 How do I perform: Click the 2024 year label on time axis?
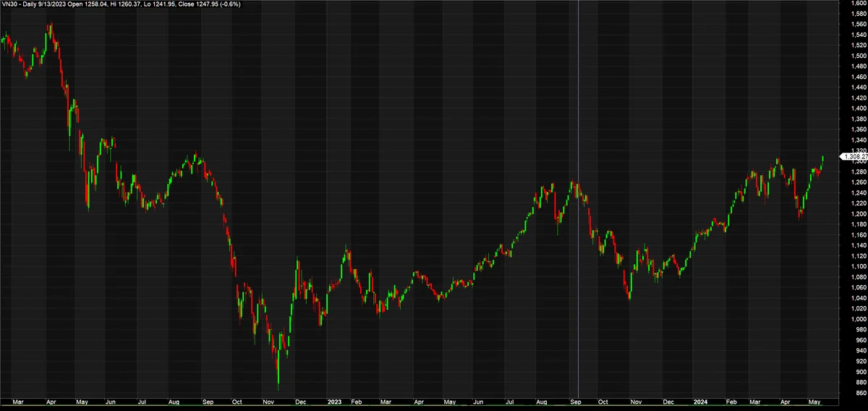pyautogui.click(x=700, y=400)
